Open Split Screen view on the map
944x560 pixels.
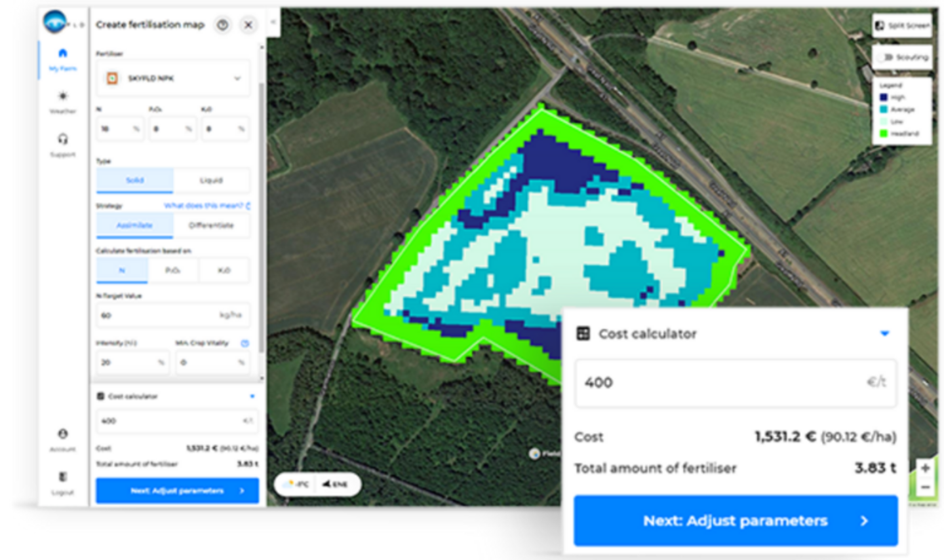[x=902, y=26]
